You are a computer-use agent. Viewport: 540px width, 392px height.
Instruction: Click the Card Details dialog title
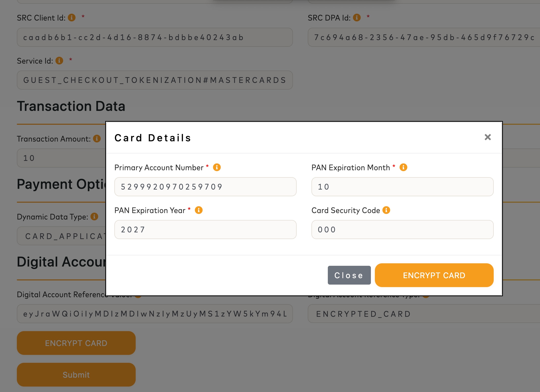[x=153, y=138]
